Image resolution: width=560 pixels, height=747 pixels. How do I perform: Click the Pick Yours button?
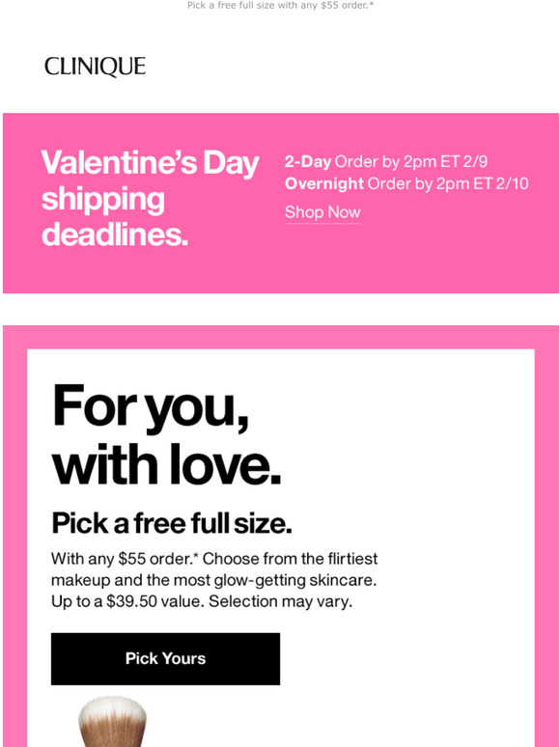(165, 658)
